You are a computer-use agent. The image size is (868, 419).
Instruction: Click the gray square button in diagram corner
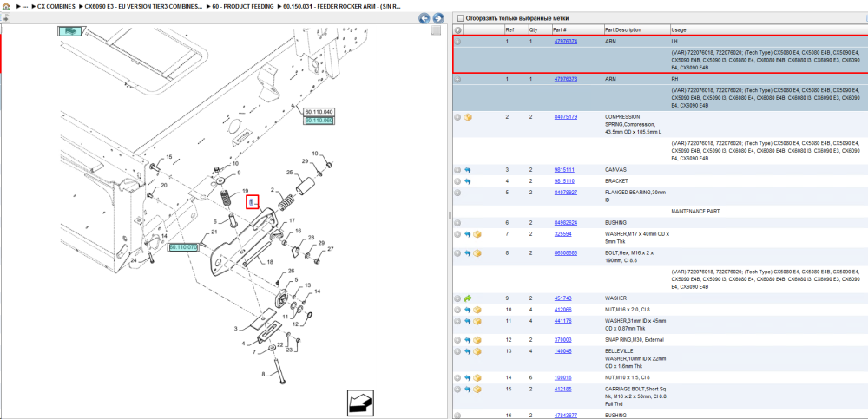437,30
